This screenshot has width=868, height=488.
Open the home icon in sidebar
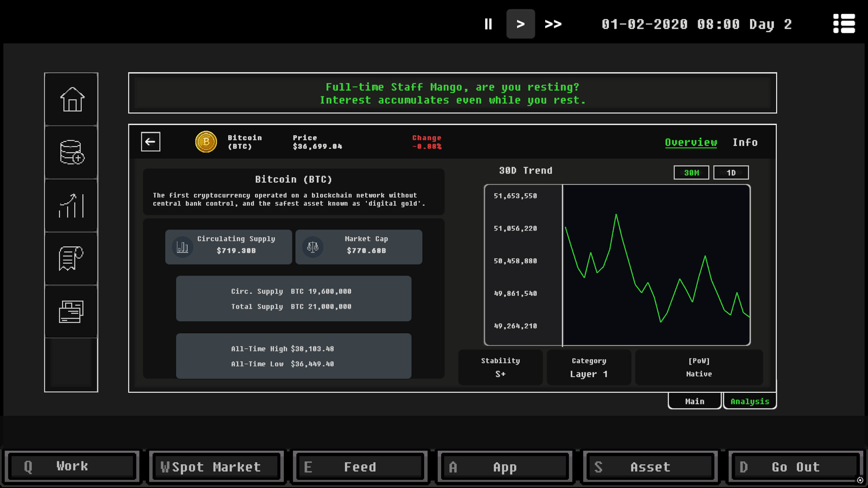71,99
